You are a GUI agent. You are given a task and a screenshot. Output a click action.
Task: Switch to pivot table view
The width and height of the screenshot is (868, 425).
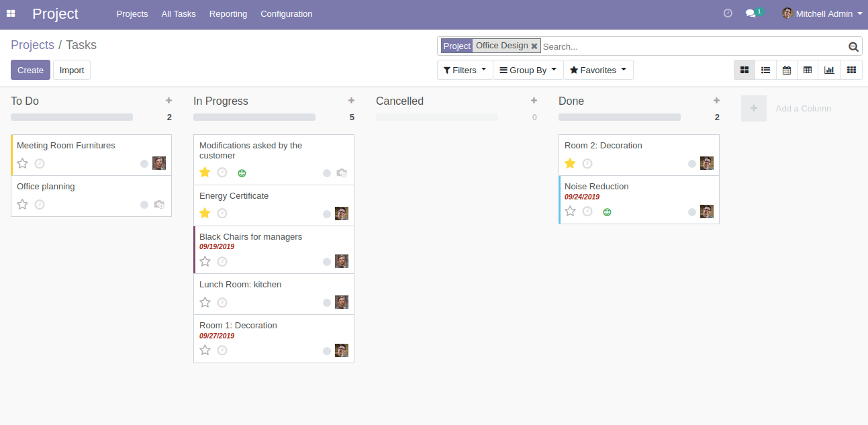[x=808, y=70]
